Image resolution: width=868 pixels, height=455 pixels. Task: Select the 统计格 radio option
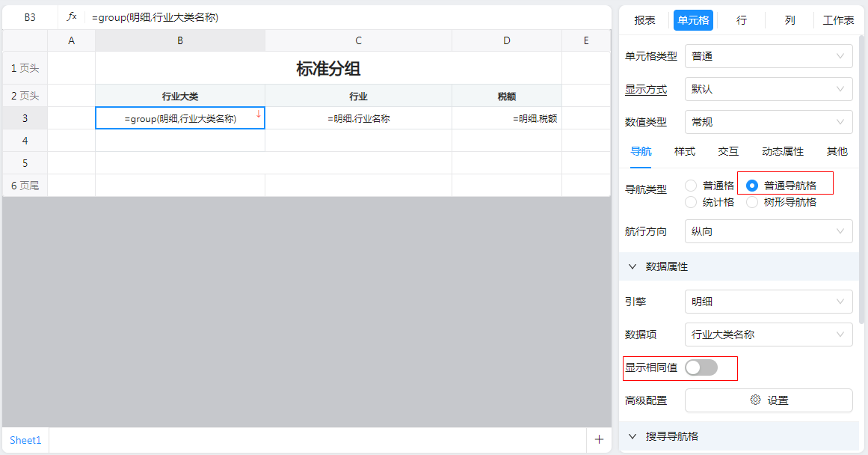click(692, 202)
